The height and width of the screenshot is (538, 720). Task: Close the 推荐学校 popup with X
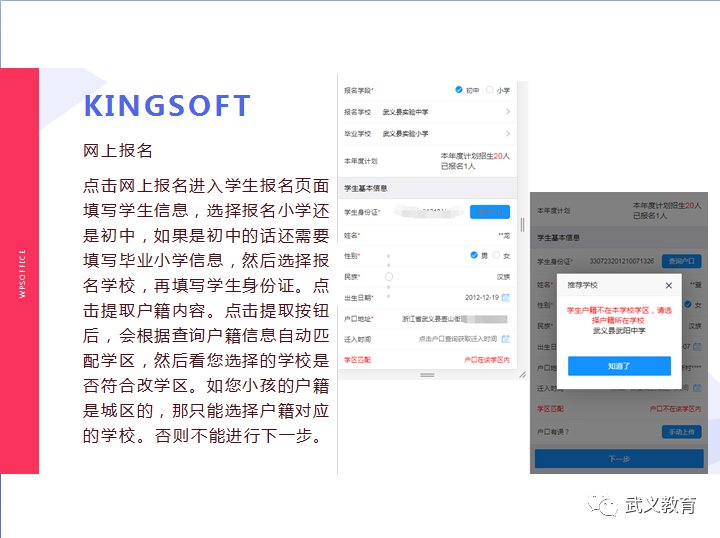668,285
